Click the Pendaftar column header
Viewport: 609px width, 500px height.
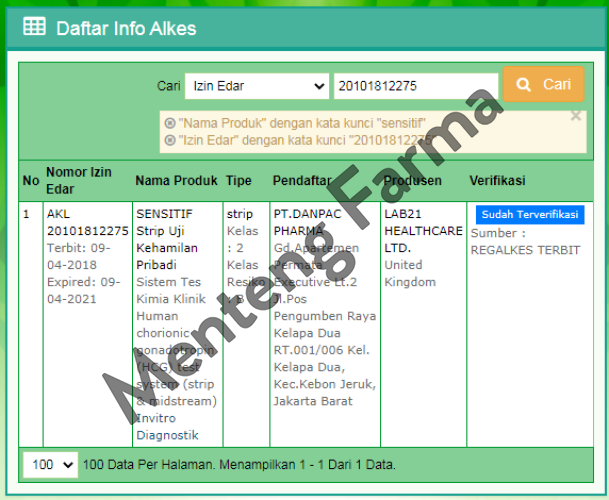(x=302, y=181)
